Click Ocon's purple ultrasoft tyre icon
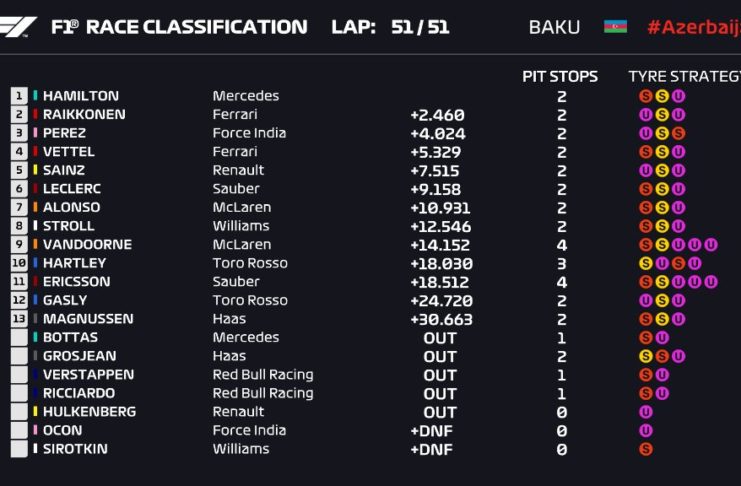 645,430
